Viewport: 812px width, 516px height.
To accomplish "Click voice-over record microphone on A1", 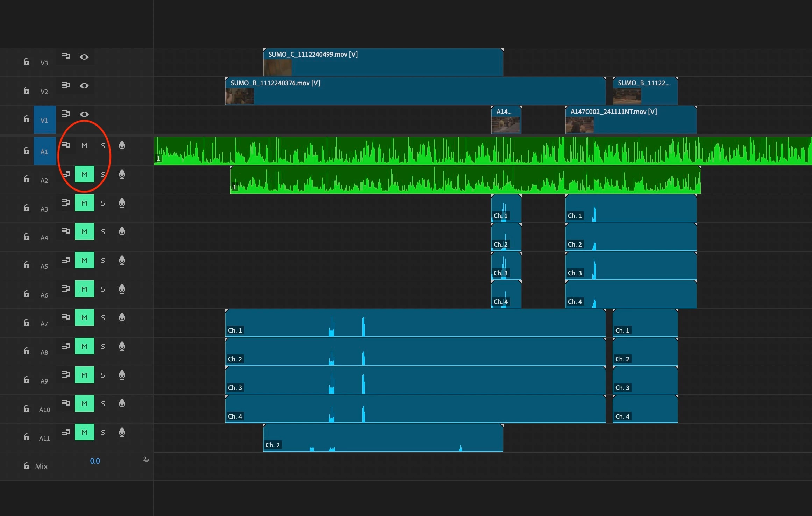I will 122,145.
